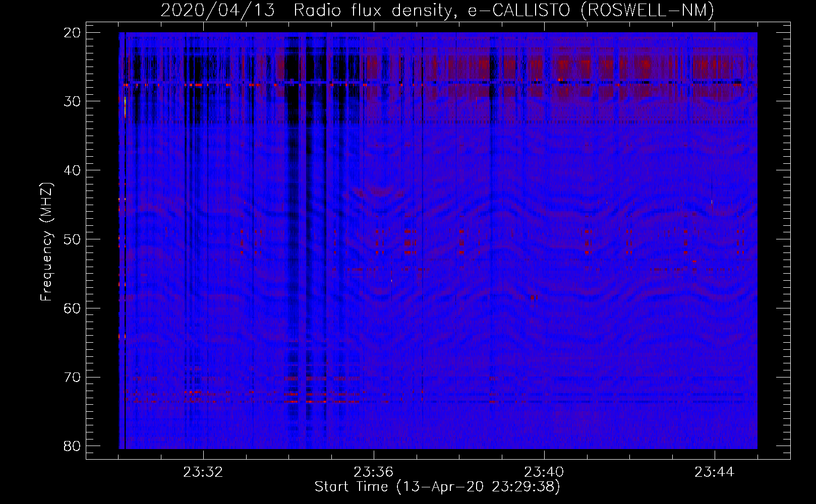Click the 23:44 time tick label
The height and width of the screenshot is (504, 816).
click(715, 472)
